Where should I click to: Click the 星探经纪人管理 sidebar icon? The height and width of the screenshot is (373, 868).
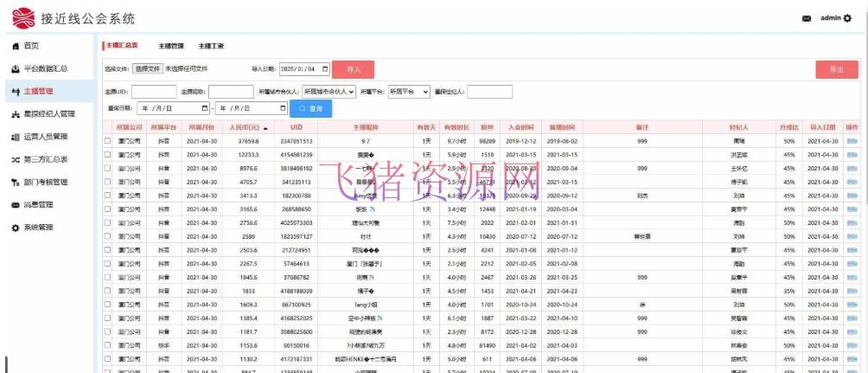pos(16,115)
